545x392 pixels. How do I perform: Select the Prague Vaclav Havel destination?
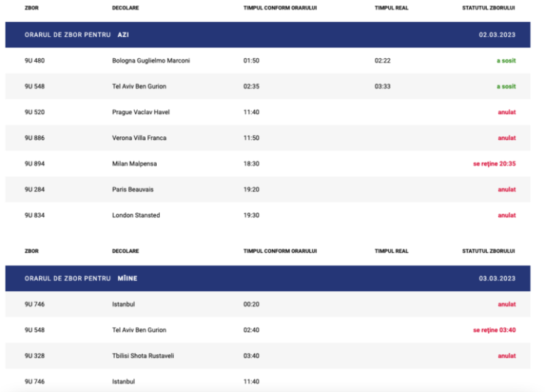pos(139,112)
